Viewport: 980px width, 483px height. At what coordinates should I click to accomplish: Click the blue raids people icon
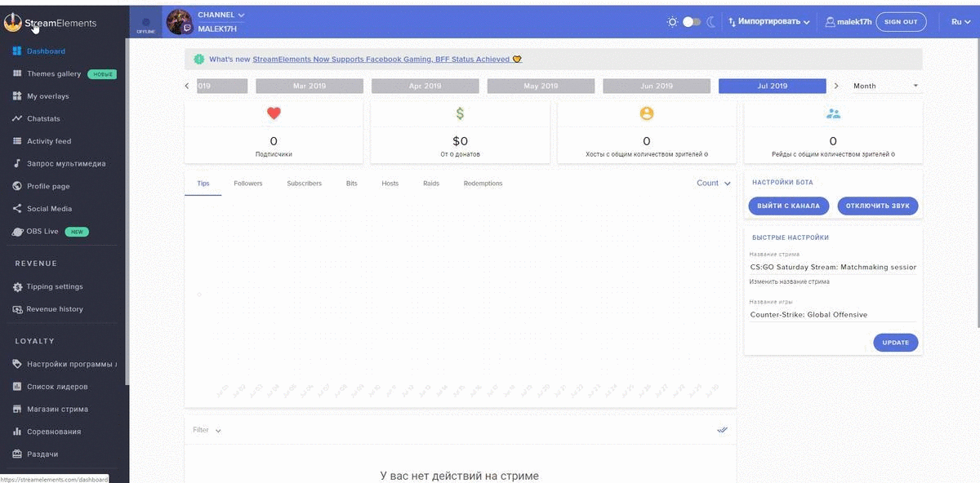pyautogui.click(x=833, y=113)
